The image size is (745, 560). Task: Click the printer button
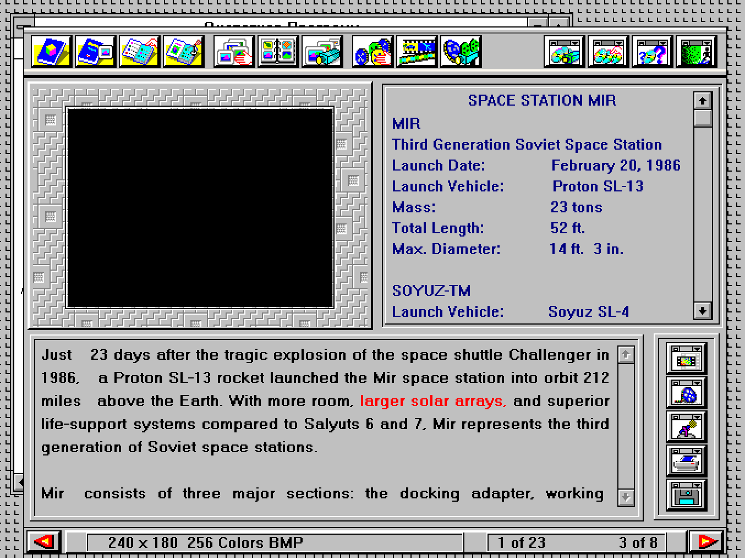[x=686, y=461]
